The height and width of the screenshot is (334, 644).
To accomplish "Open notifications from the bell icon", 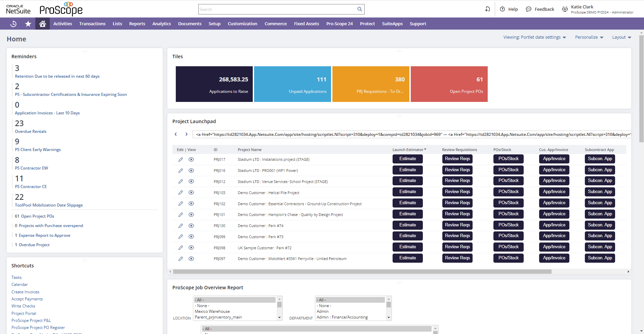I will tap(487, 9).
